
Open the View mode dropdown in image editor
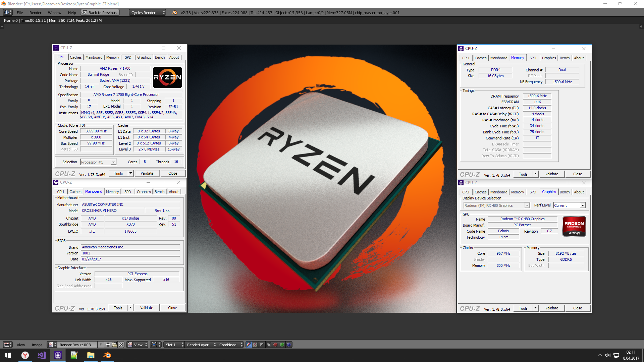click(x=137, y=345)
